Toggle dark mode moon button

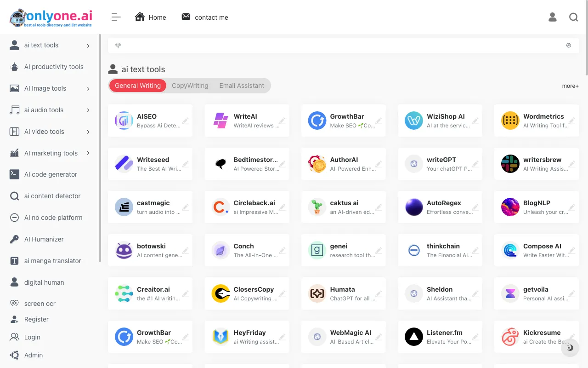pos(570,348)
